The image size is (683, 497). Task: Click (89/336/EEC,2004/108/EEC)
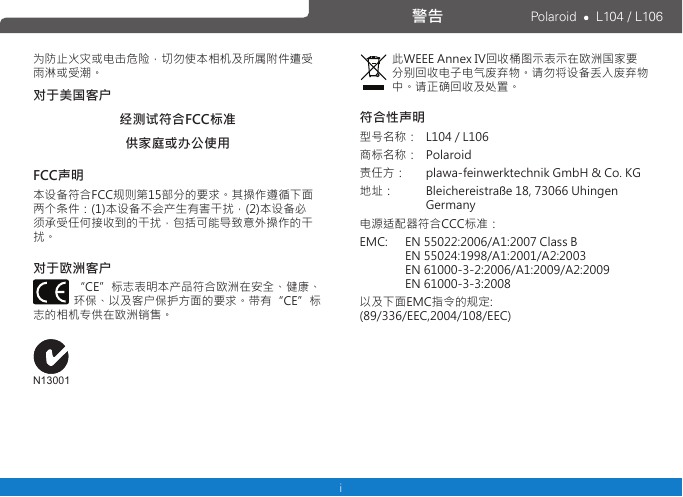(435, 315)
